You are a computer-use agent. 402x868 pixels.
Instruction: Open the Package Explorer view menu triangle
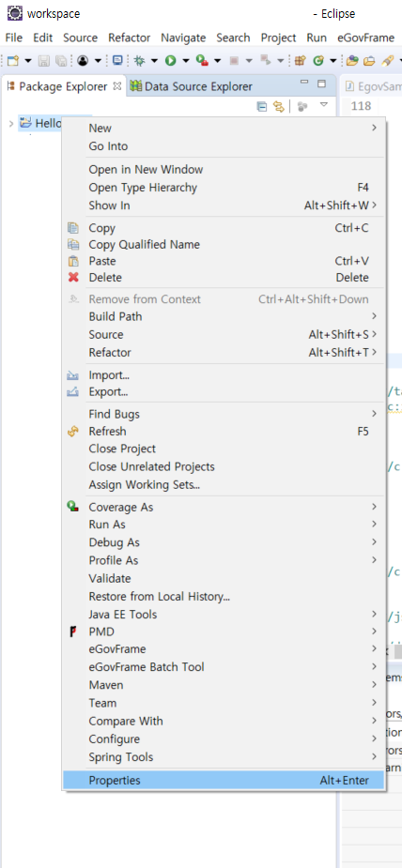click(324, 106)
